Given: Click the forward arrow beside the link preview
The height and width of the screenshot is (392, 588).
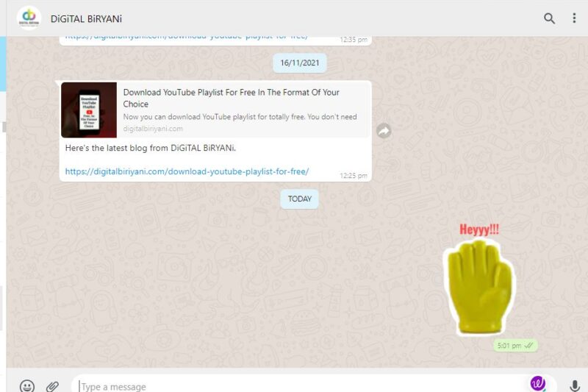Looking at the screenshot, I should [x=384, y=131].
